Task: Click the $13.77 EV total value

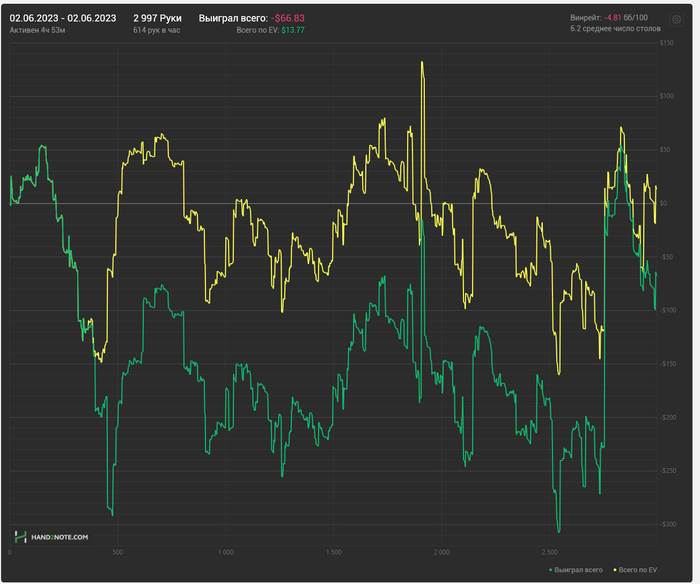Action: (293, 31)
